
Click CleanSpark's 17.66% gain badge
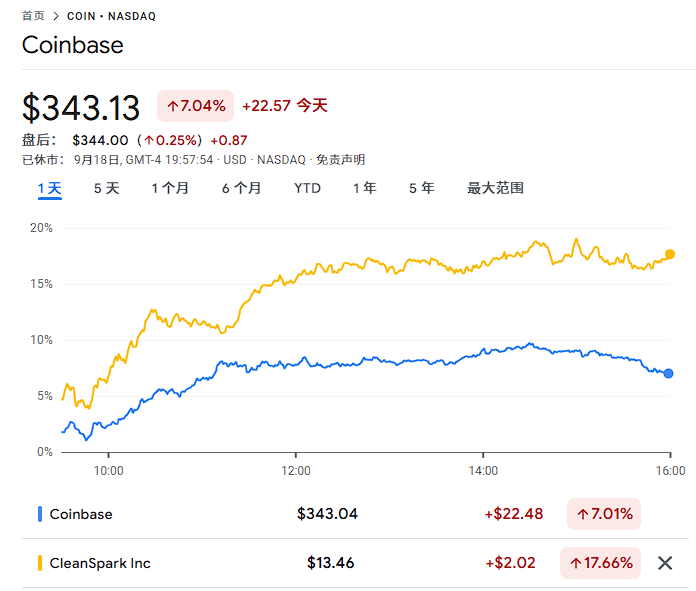tap(601, 563)
